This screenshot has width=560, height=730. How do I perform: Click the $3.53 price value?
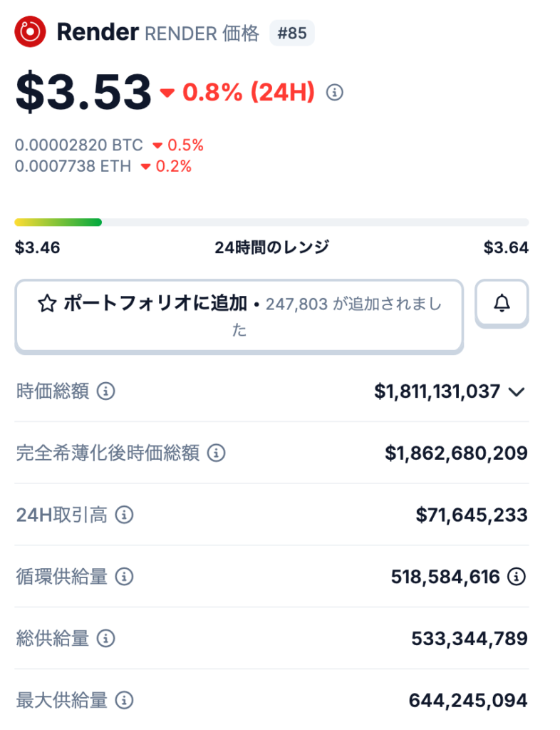coord(83,93)
